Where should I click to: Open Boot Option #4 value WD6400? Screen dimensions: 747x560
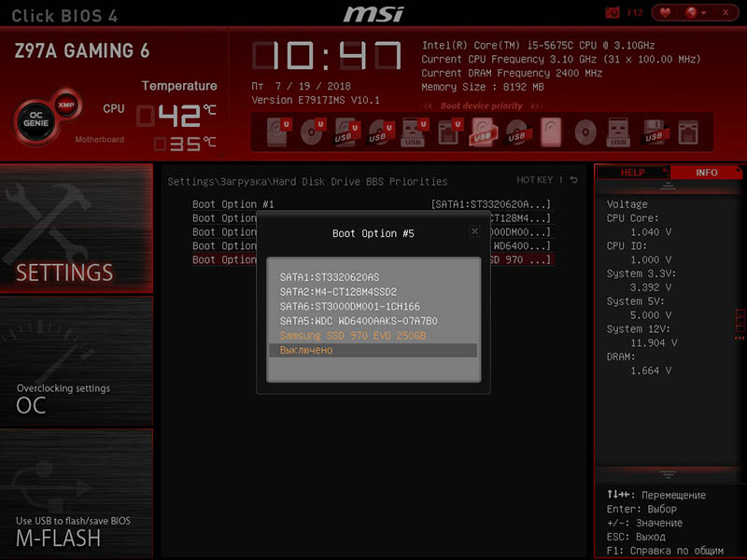[520, 245]
